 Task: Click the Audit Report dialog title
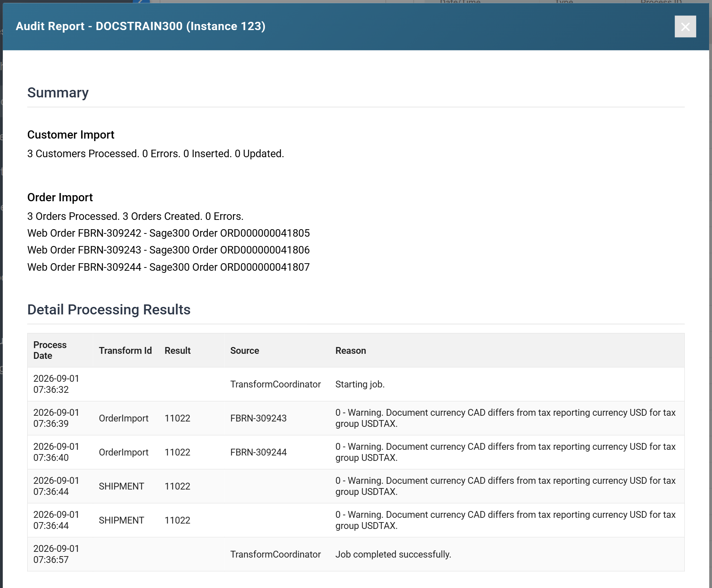pyautogui.click(x=141, y=26)
